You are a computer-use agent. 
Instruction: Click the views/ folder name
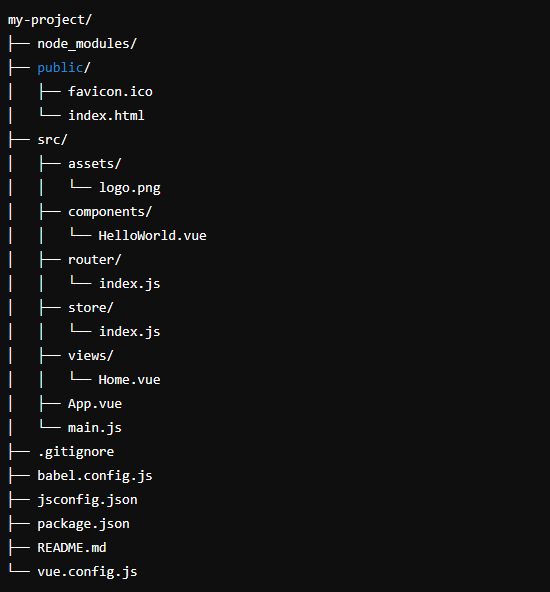click(x=91, y=356)
